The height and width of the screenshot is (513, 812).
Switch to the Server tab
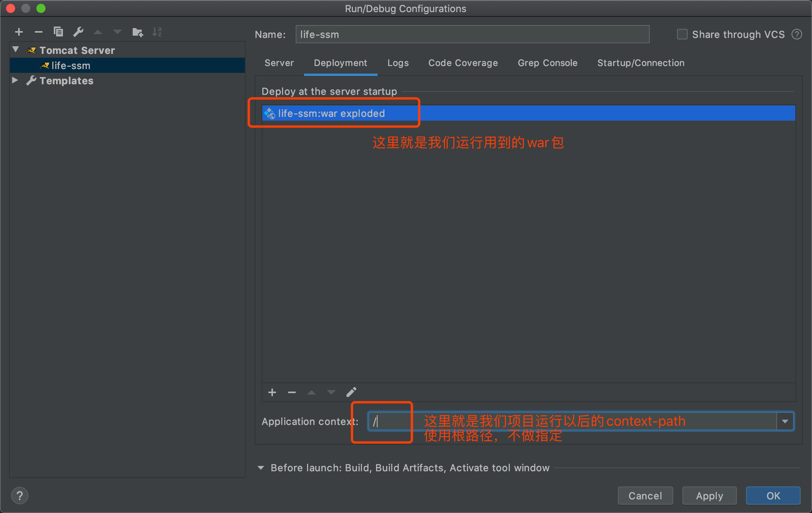click(x=279, y=63)
